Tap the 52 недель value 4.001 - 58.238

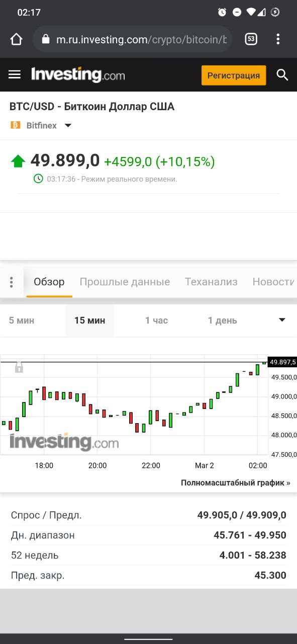253,555
